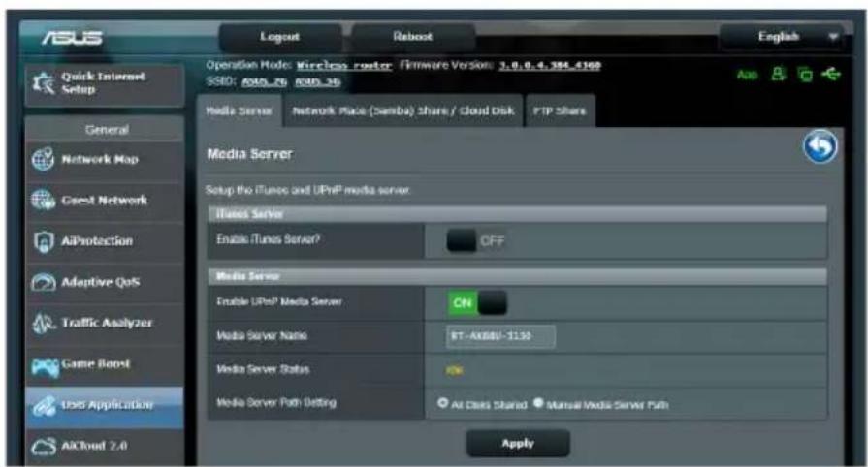Click the ASUS logo
This screenshot has width=868, height=467.
click(x=73, y=38)
